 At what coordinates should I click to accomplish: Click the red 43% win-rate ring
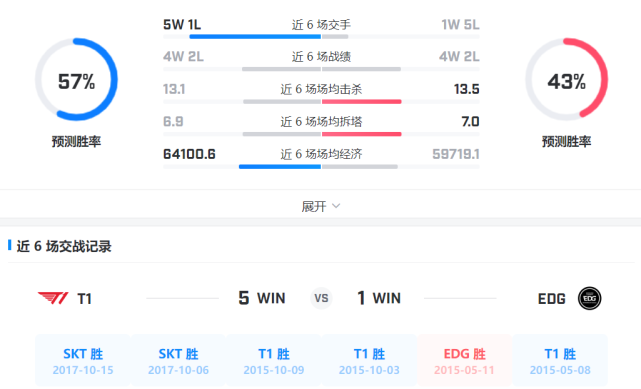click(567, 79)
